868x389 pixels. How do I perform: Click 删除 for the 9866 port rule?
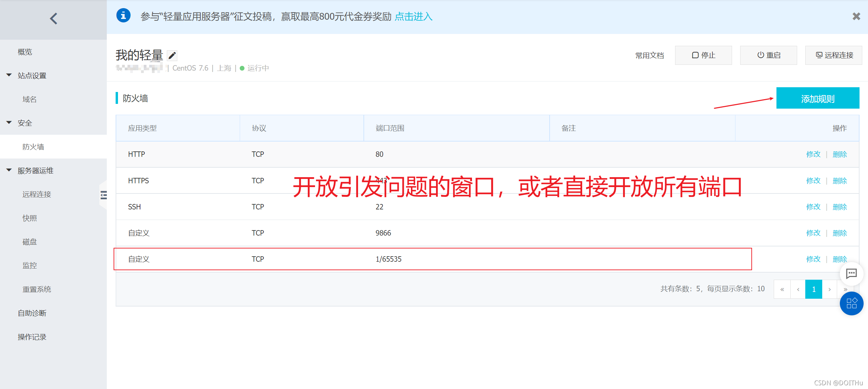coord(840,233)
